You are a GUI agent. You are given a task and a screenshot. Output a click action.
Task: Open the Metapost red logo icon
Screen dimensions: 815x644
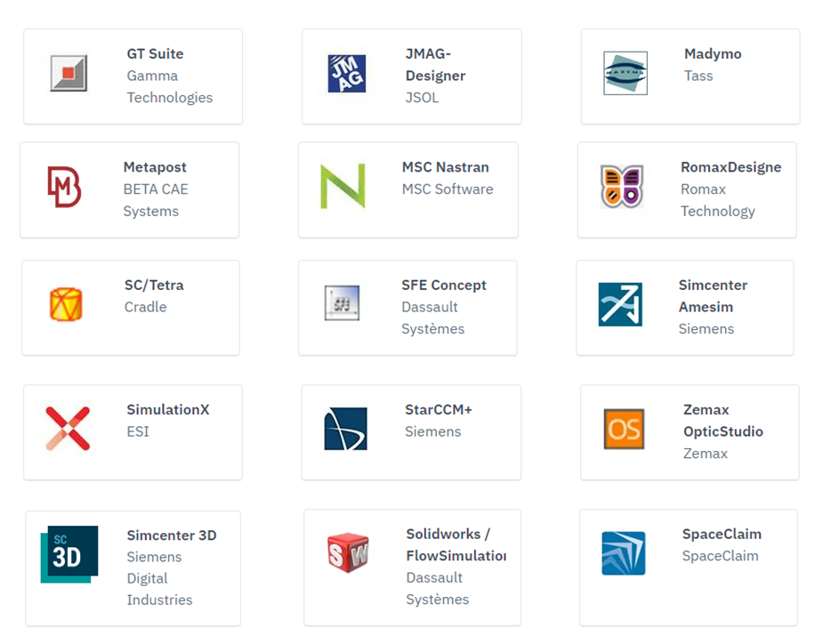point(64,188)
